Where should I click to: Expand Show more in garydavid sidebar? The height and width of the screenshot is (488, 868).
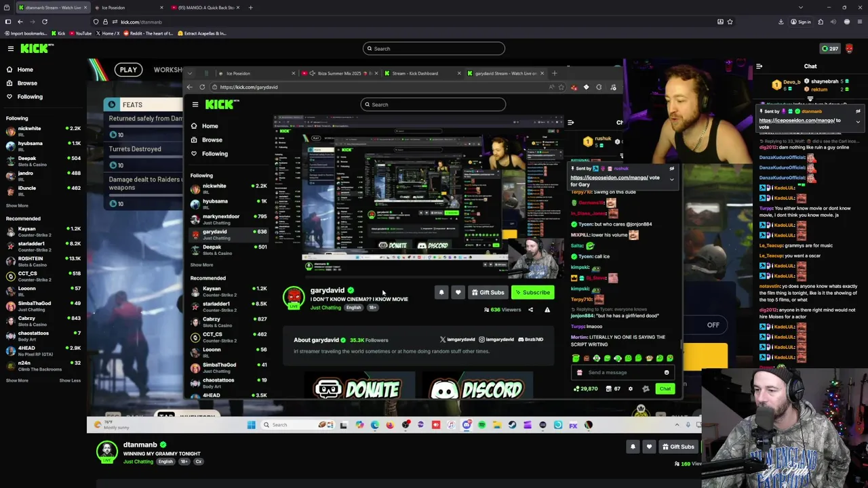201,265
